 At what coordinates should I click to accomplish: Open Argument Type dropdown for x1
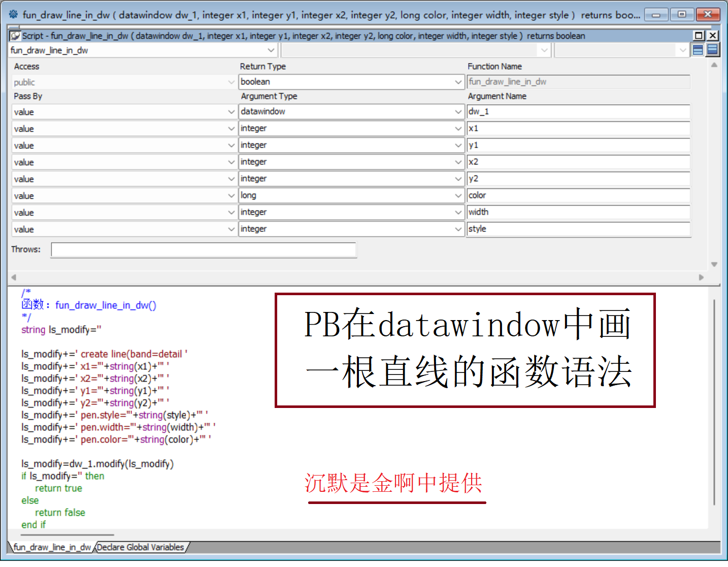pos(458,129)
